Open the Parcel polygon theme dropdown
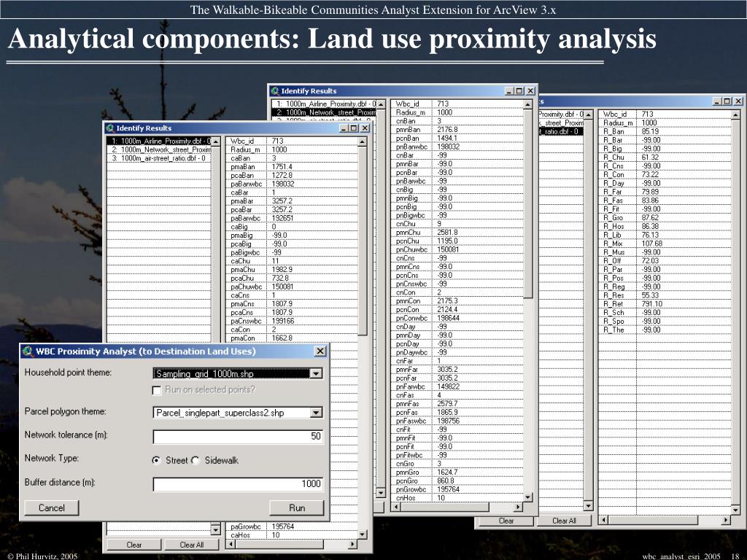The image size is (747, 560). (x=316, y=413)
